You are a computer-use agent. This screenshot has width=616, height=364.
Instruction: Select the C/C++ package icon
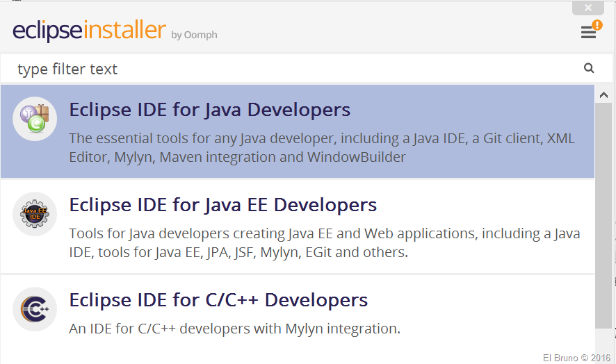coord(35,309)
